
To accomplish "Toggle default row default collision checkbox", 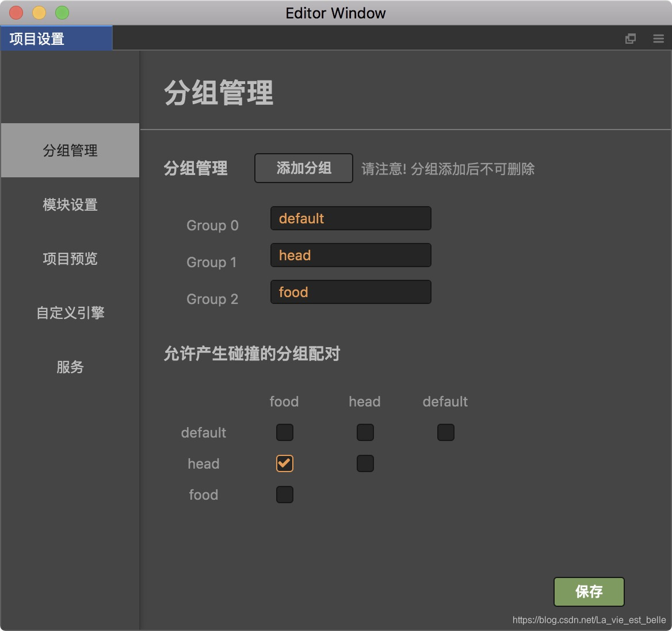I will pyautogui.click(x=446, y=432).
